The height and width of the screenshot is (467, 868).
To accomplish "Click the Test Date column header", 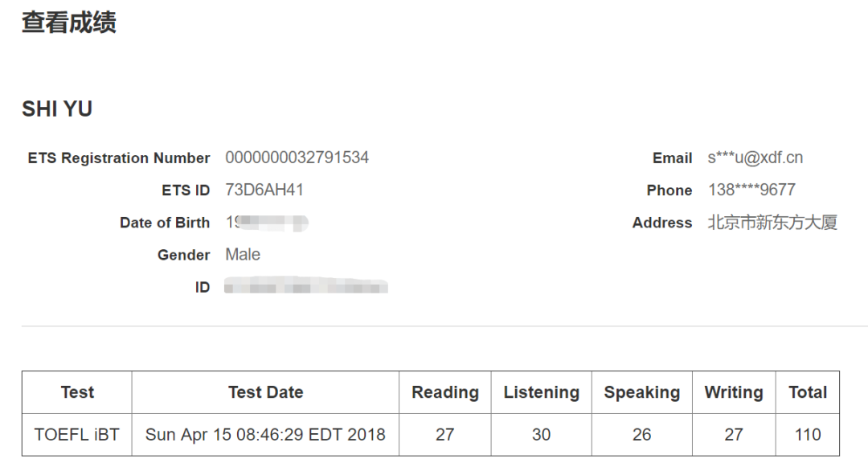I will tap(265, 392).
